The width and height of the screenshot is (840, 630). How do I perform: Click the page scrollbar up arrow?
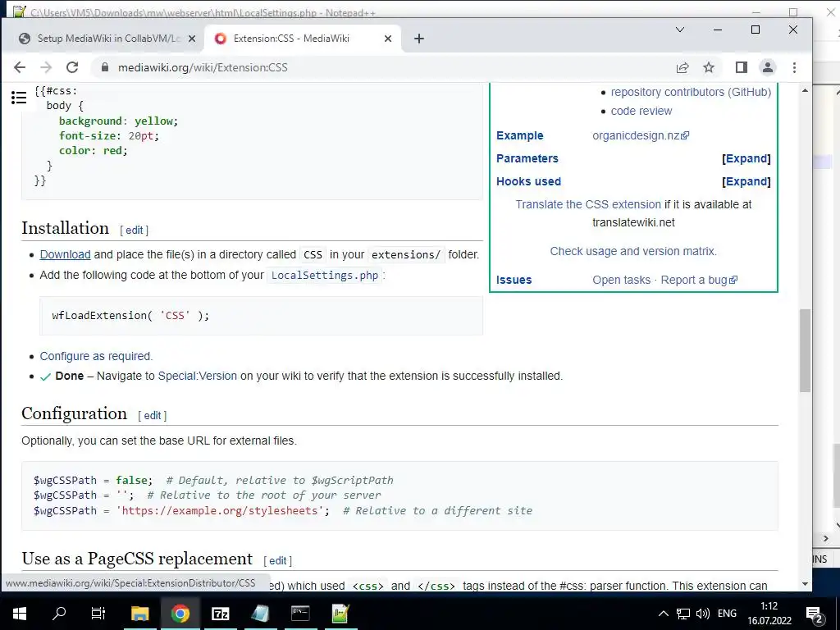pyautogui.click(x=806, y=90)
